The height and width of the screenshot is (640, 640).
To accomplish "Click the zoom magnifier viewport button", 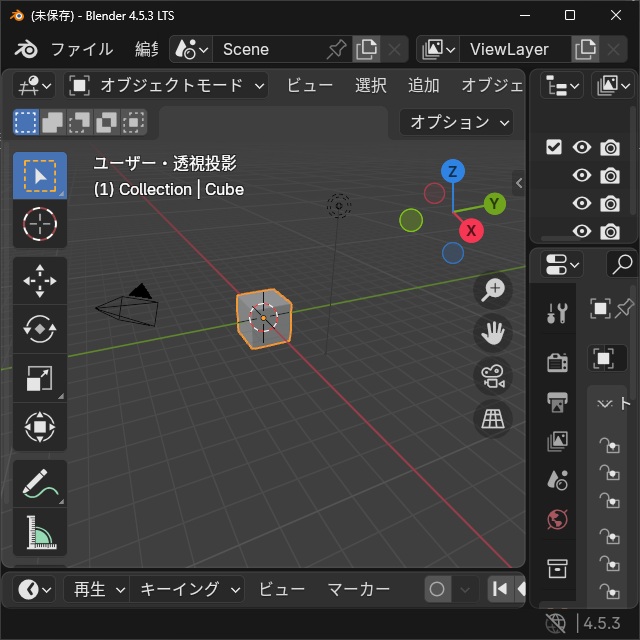I will click(493, 290).
